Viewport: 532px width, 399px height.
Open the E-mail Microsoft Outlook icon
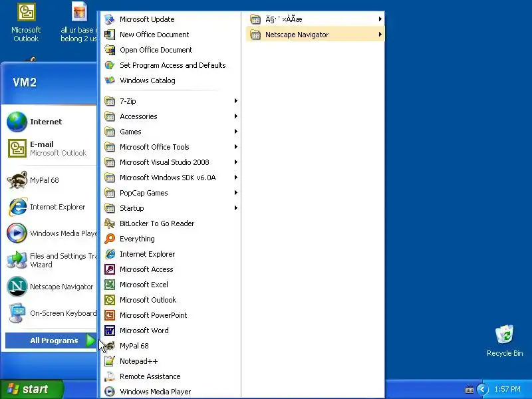17,148
